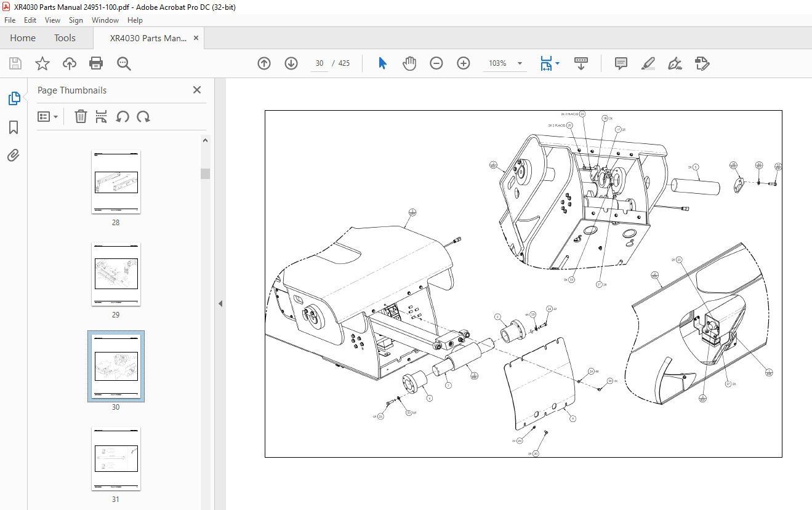
Task: Open the fit page options dropdown arrow
Action: [557, 63]
